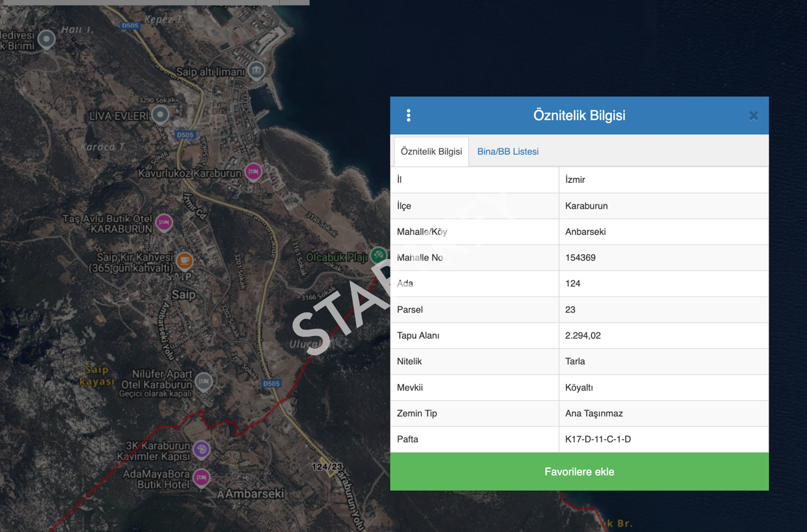807x532 pixels.
Task: Click 3K Karaburun Kavimler Kapısı marker
Action: pos(202,449)
